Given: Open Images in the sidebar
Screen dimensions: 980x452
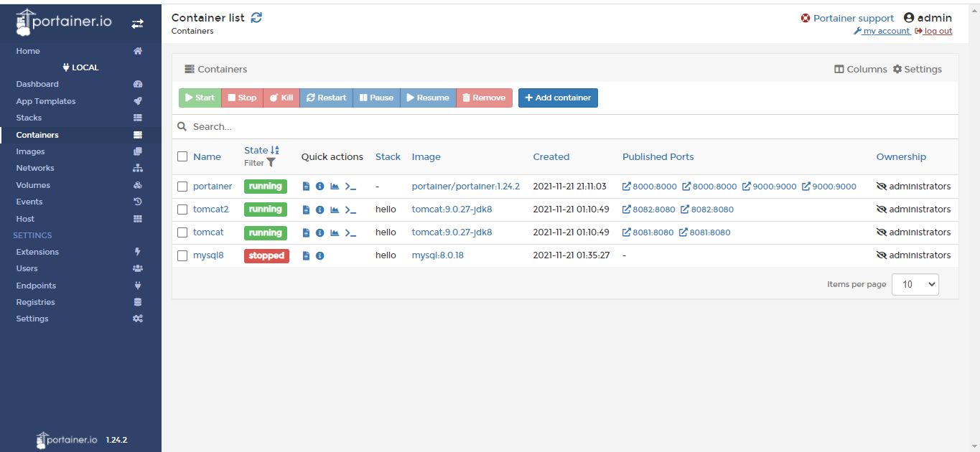Looking at the screenshot, I should [x=80, y=151].
